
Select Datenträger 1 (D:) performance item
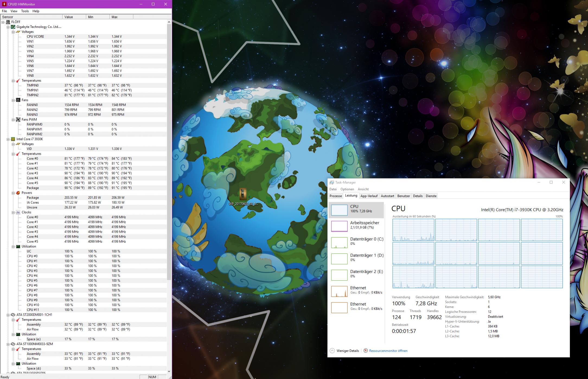point(356,259)
